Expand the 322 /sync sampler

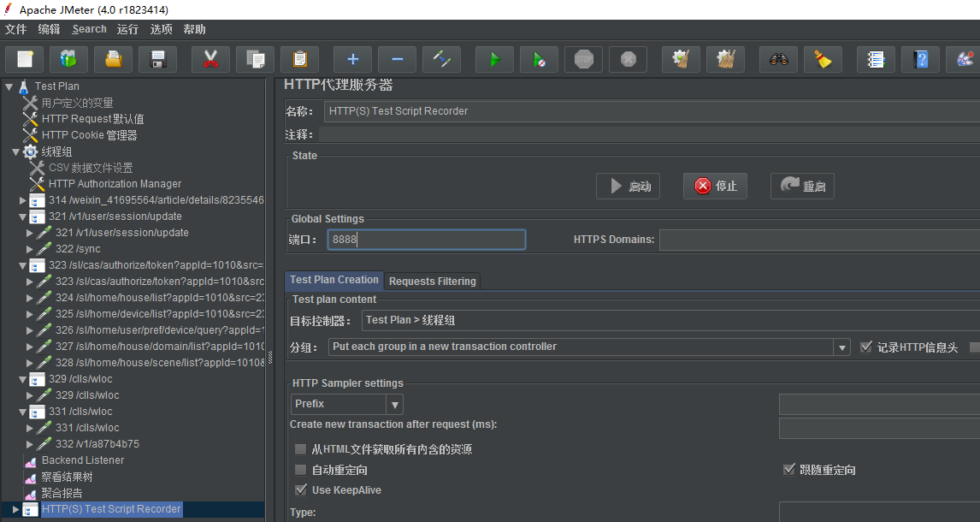[x=29, y=249]
